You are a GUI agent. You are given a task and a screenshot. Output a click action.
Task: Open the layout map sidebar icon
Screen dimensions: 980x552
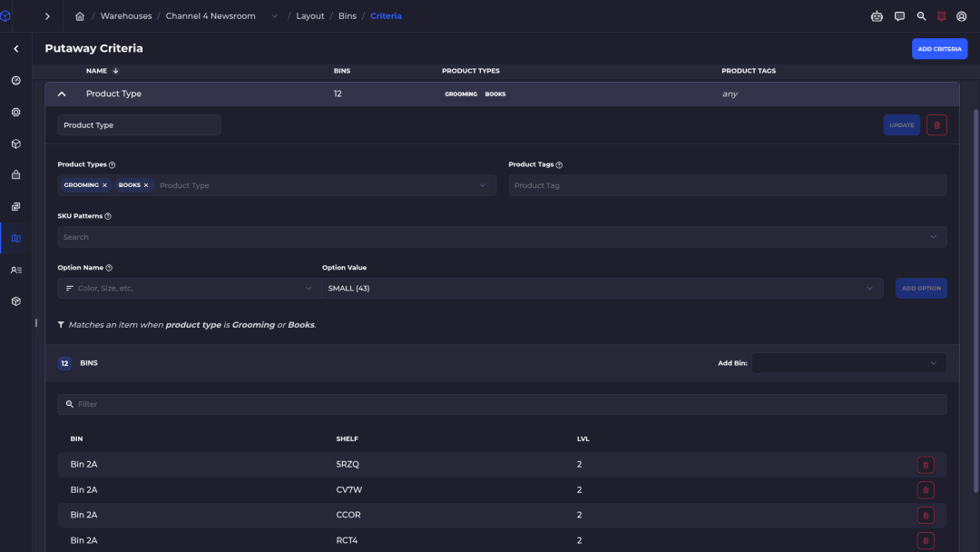click(16, 238)
